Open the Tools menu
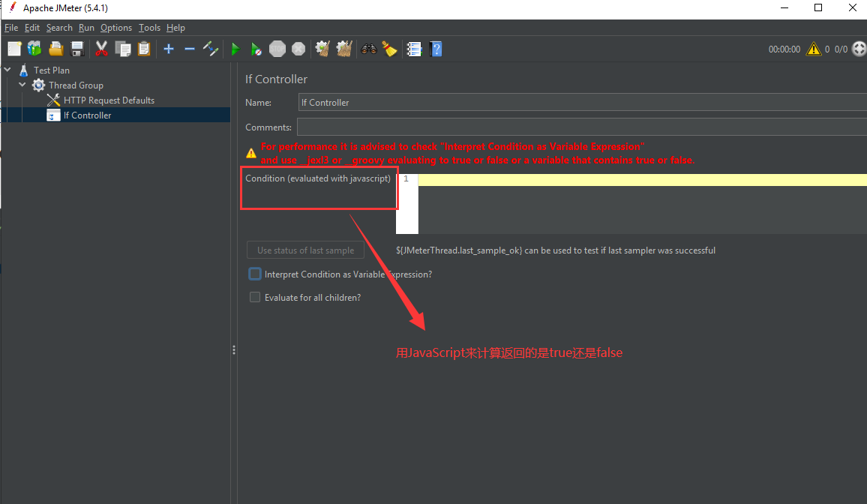This screenshot has height=504, width=867. (149, 28)
